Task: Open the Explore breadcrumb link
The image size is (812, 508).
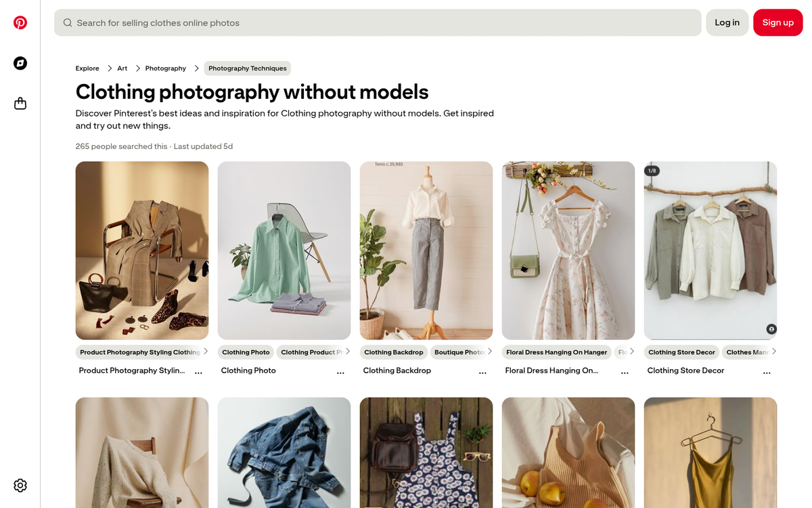Action: pos(87,68)
